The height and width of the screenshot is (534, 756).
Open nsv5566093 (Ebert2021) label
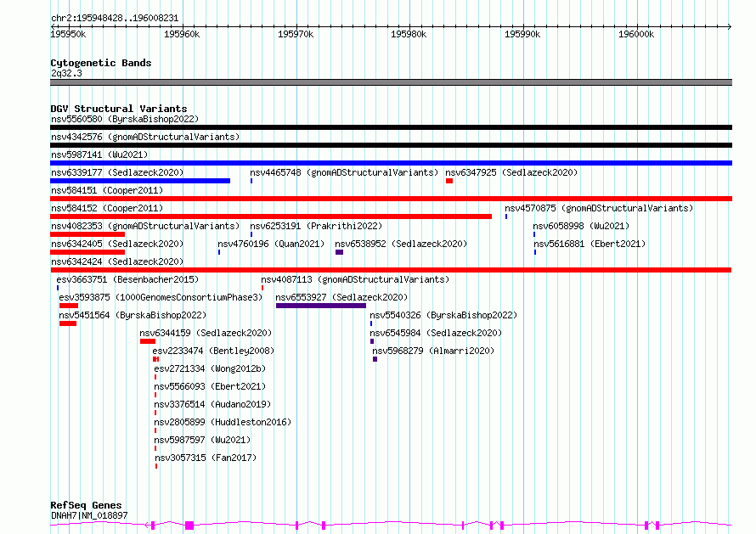(x=210, y=386)
